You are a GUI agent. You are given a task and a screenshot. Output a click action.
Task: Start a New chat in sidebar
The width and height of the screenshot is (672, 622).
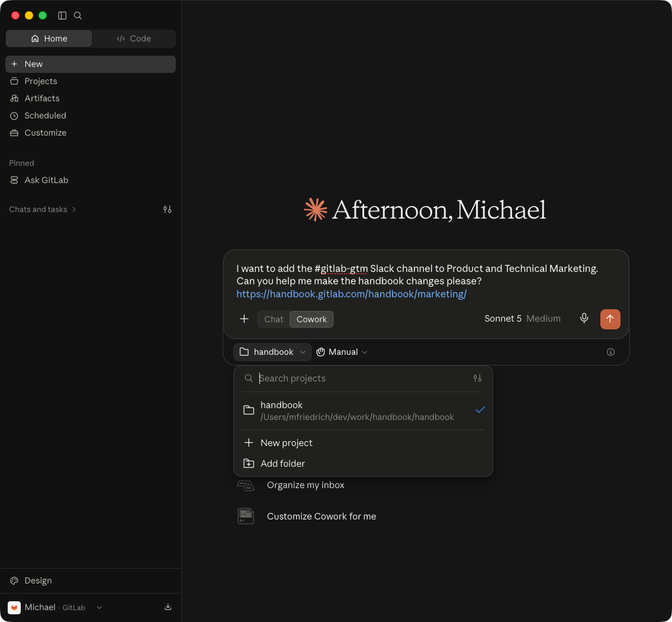pos(91,64)
